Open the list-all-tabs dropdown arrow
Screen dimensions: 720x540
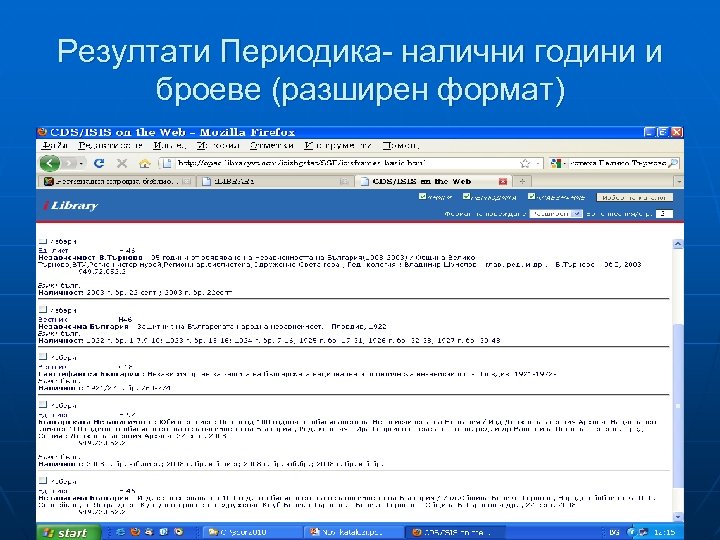pyautogui.click(x=679, y=182)
